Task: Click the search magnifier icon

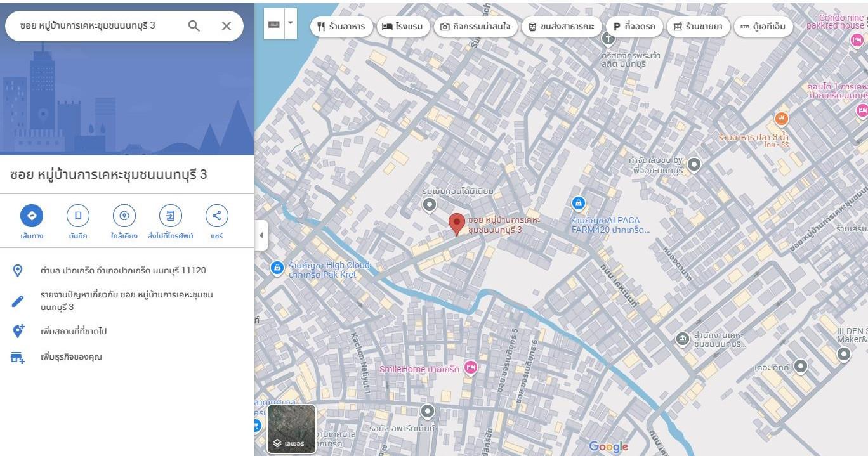Action: point(194,26)
